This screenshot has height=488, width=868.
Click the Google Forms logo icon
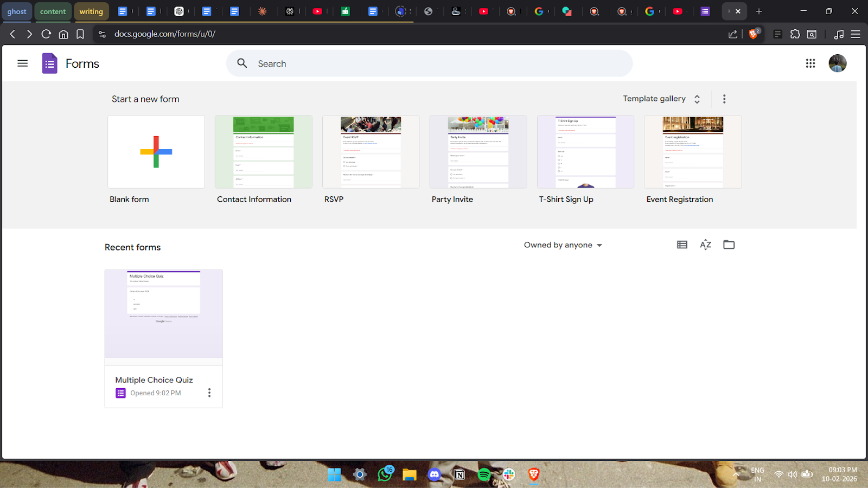pos(49,63)
